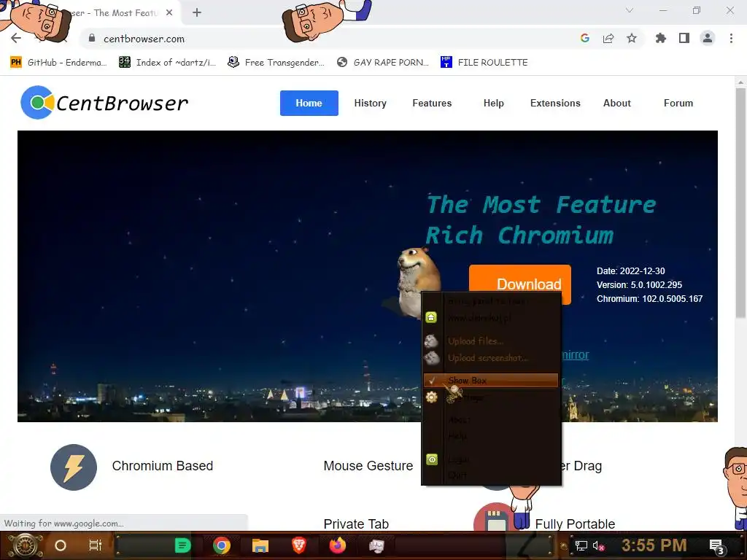Go back with the browser back arrow
Screen dimensions: 747x560
(x=16, y=39)
